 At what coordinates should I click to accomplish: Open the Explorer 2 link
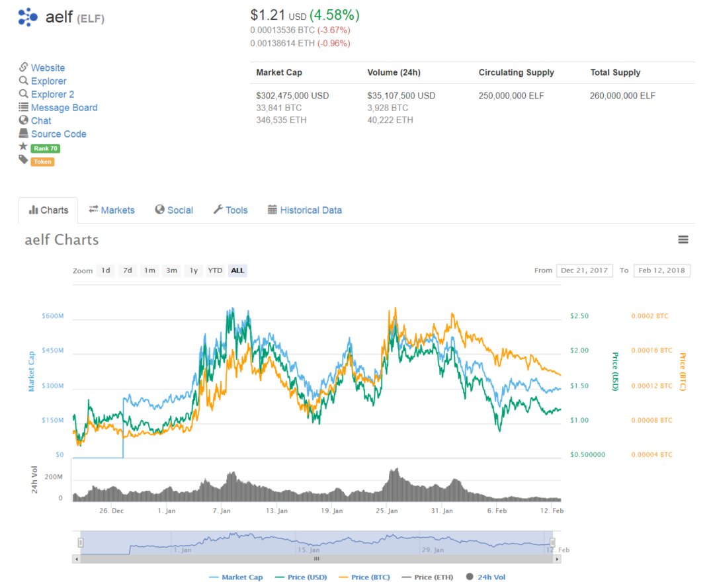53,95
